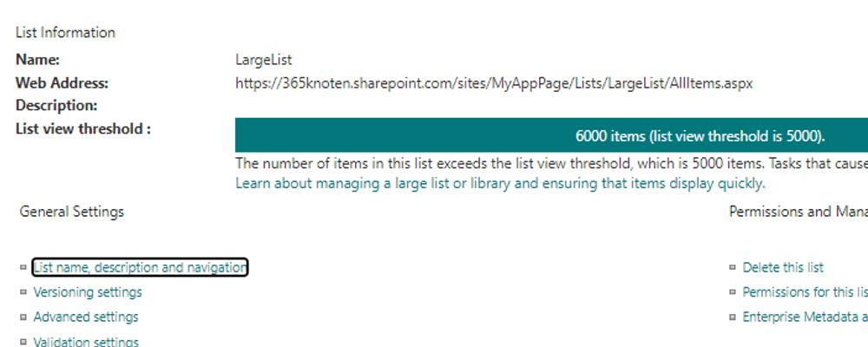This screenshot has height=347, width=868.
Task: Open Validation settings link
Action: click(x=86, y=342)
